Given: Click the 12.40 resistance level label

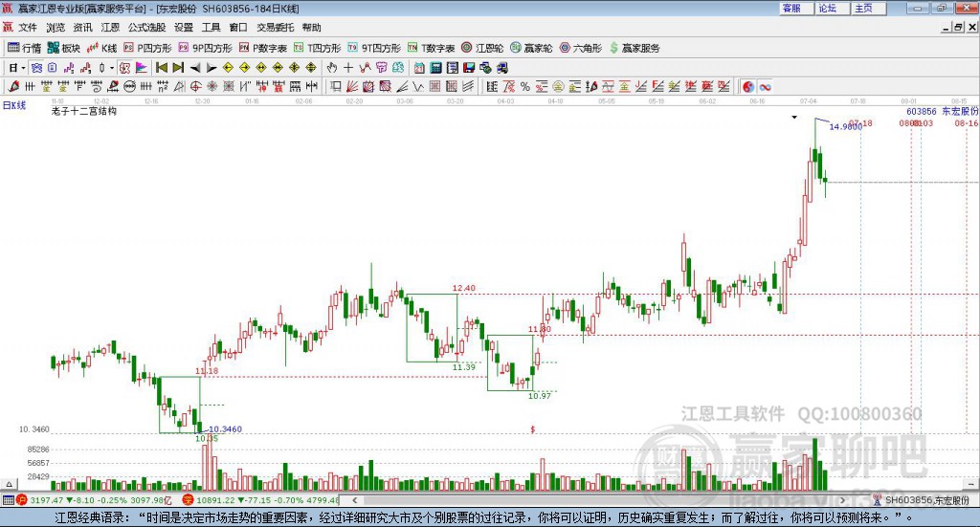Looking at the screenshot, I should [x=464, y=288].
